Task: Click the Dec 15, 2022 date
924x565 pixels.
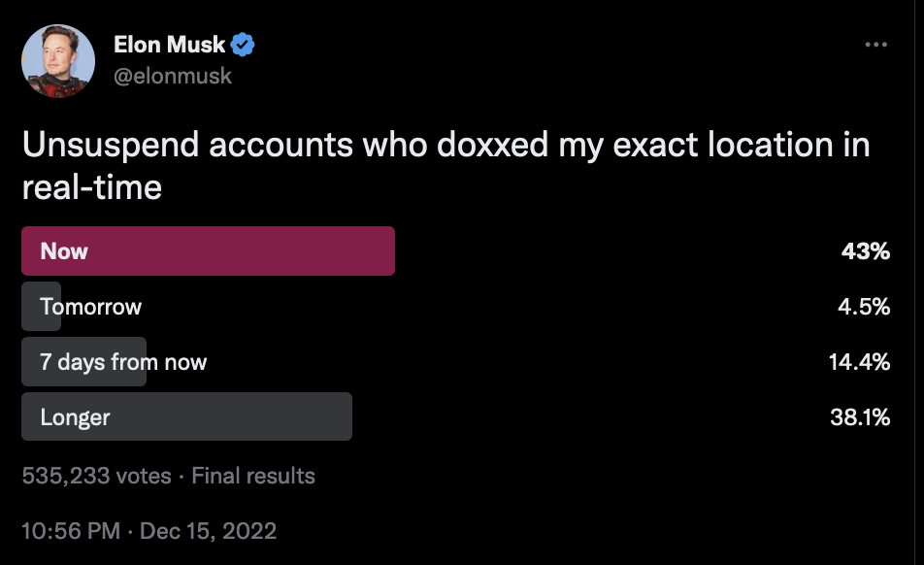Action: pyautogui.click(x=208, y=531)
